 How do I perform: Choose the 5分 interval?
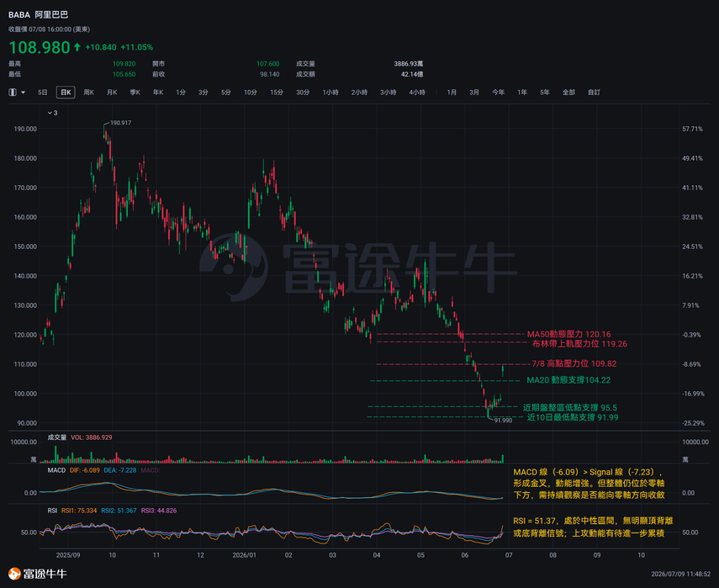[x=225, y=93]
